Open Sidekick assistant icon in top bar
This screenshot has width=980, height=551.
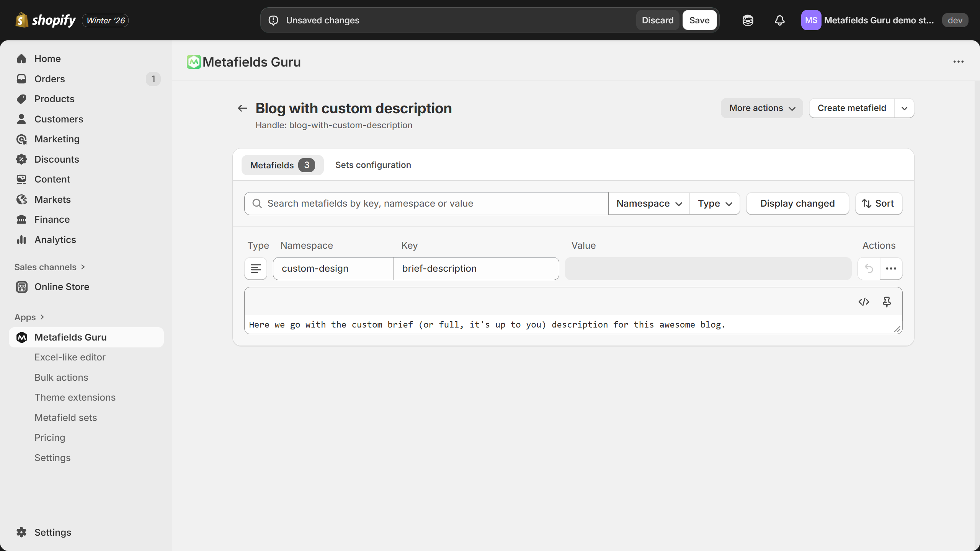pyautogui.click(x=748, y=20)
